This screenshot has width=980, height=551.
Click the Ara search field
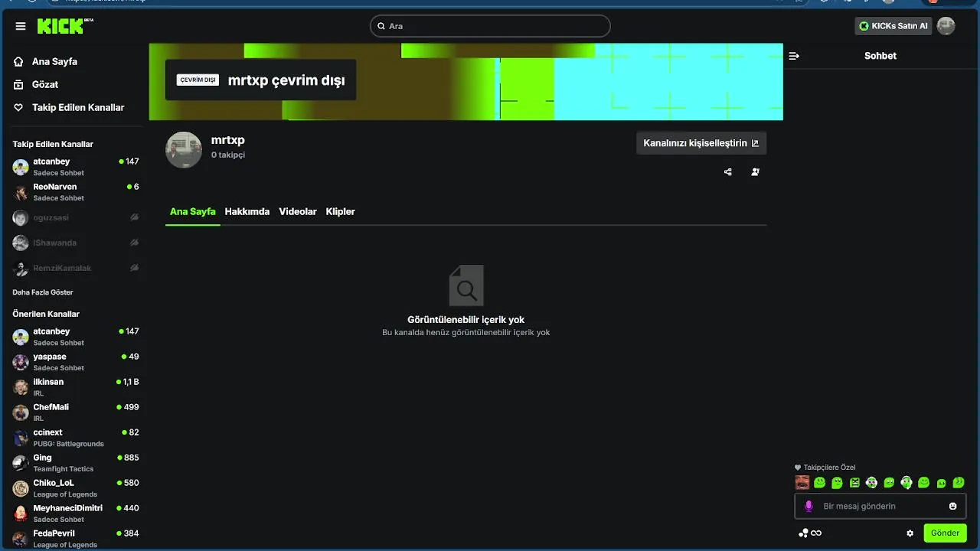tap(491, 26)
